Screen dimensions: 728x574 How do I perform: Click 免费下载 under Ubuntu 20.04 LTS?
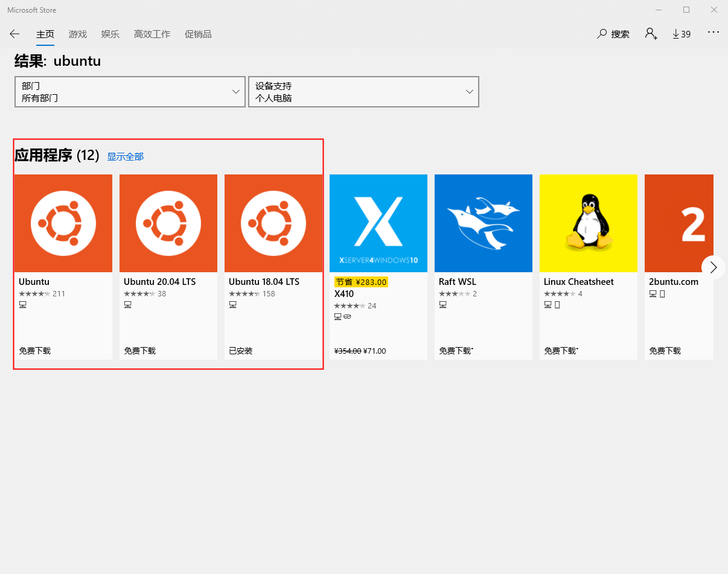pyautogui.click(x=139, y=351)
